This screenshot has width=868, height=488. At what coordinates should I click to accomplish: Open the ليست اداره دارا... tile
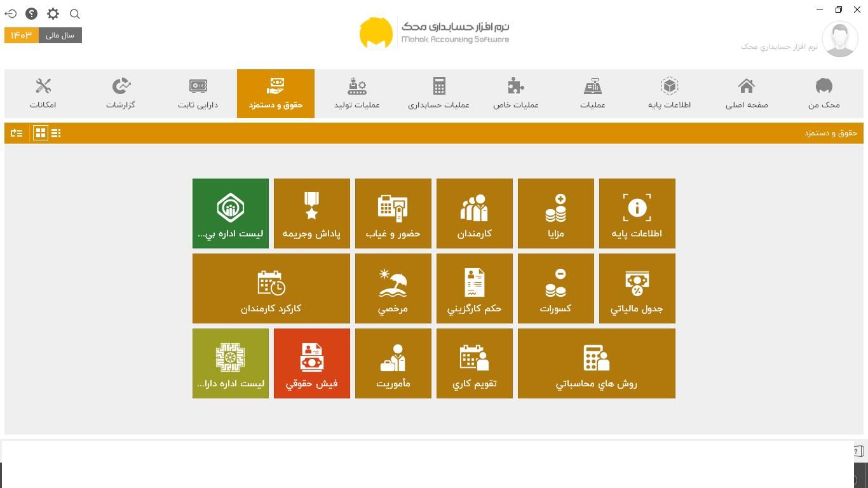(230, 363)
